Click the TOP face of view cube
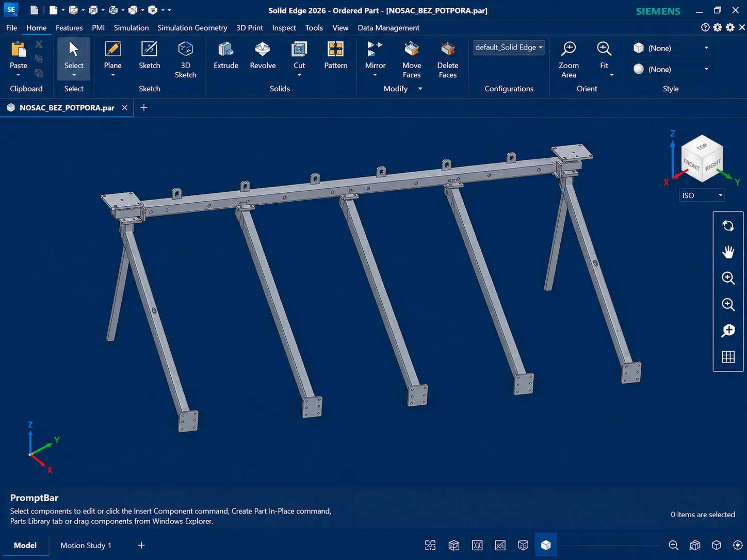The width and height of the screenshot is (747, 560). (x=702, y=146)
